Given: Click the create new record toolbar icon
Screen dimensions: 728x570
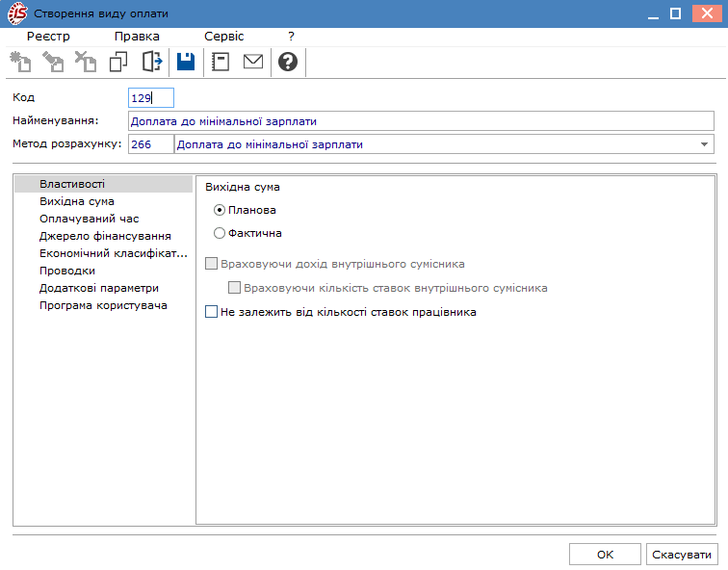Looking at the screenshot, I should pos(20,62).
